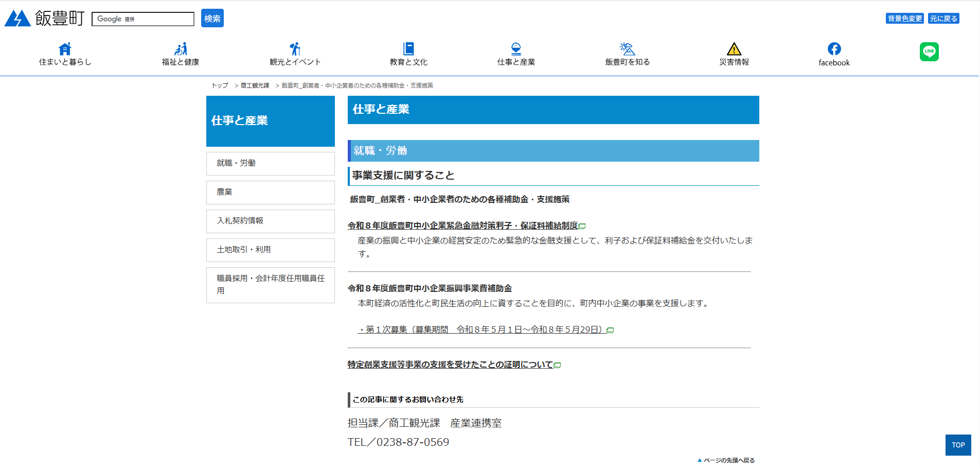Open the 教育と文化 book icon
The width and height of the screenshot is (980, 468).
click(x=408, y=49)
